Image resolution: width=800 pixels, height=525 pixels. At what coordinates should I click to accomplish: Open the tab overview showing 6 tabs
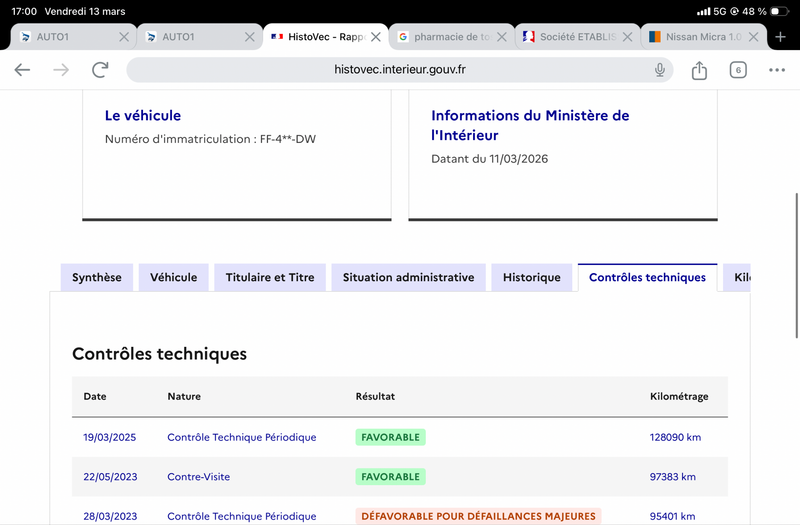click(x=738, y=70)
